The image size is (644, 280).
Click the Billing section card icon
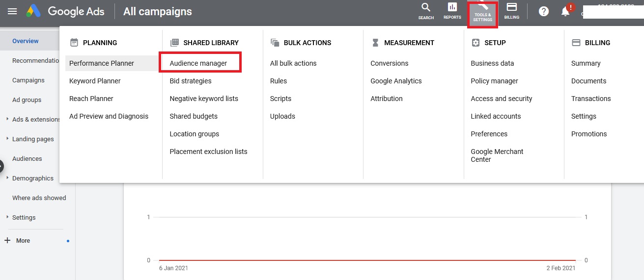click(x=576, y=43)
